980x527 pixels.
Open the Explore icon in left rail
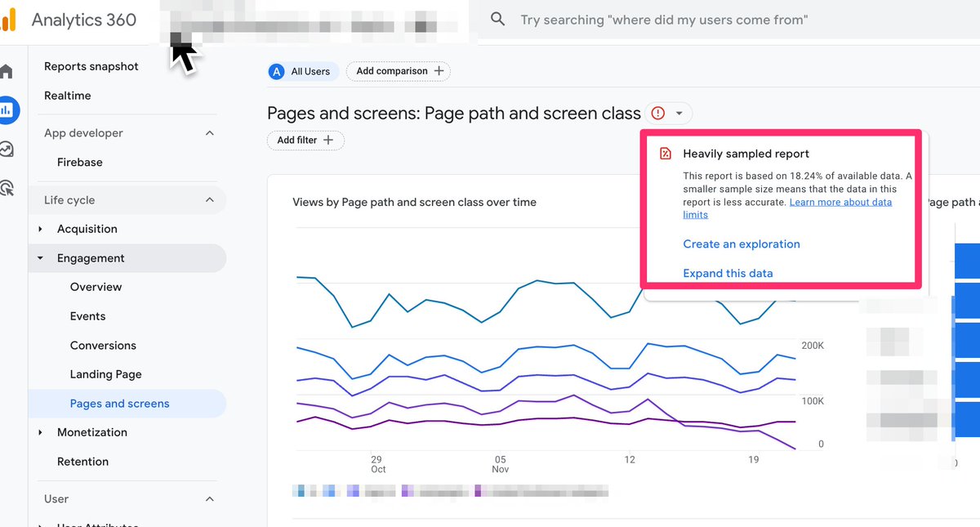coord(7,150)
